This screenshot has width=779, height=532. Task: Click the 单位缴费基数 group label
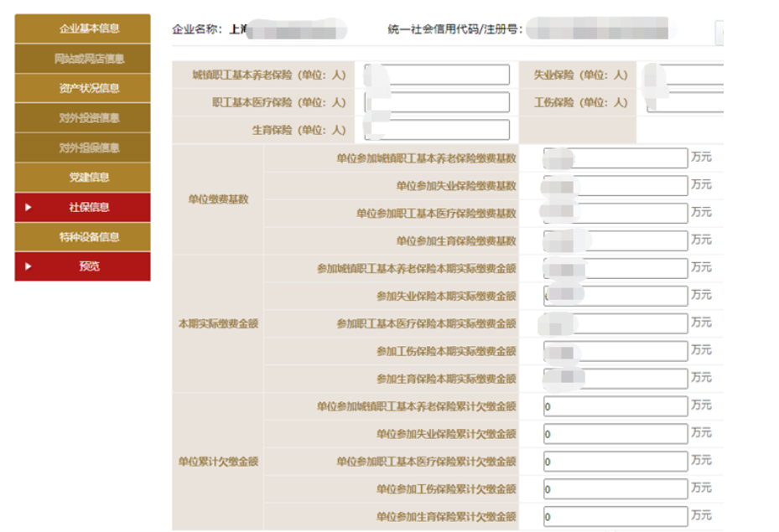coord(218,199)
